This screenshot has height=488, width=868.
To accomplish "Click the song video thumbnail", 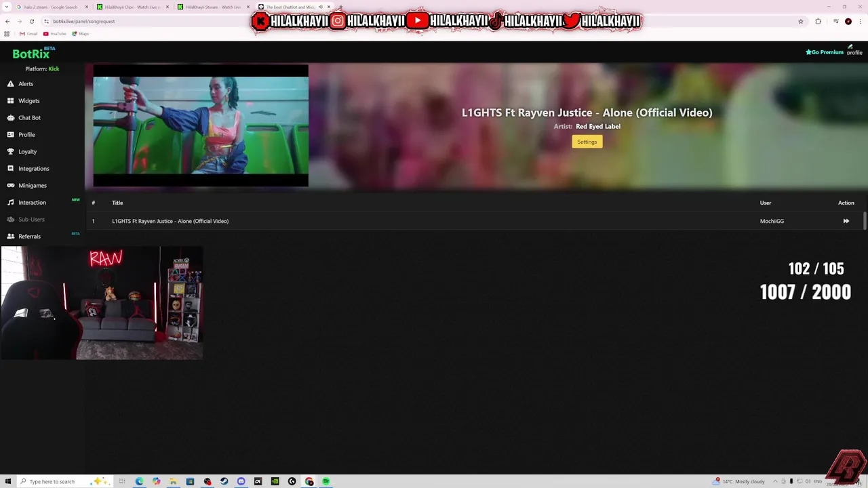I will (201, 126).
